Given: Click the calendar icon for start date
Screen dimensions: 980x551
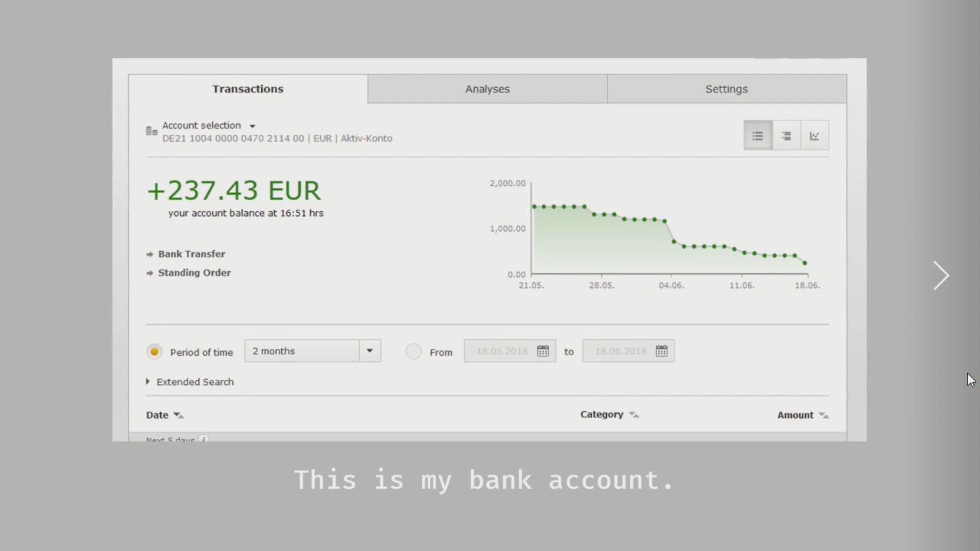Looking at the screenshot, I should 543,350.
